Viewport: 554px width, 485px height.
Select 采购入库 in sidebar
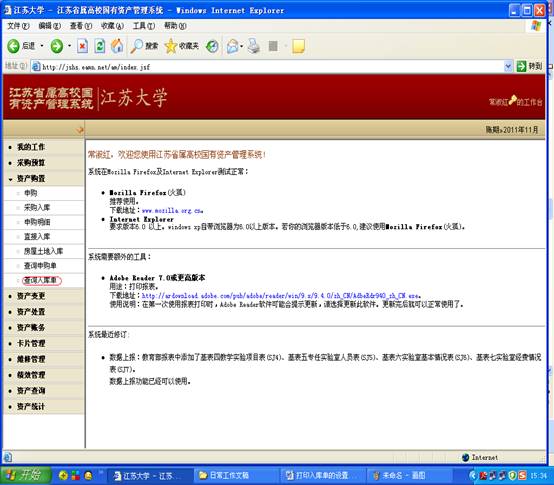pyautogui.click(x=37, y=207)
